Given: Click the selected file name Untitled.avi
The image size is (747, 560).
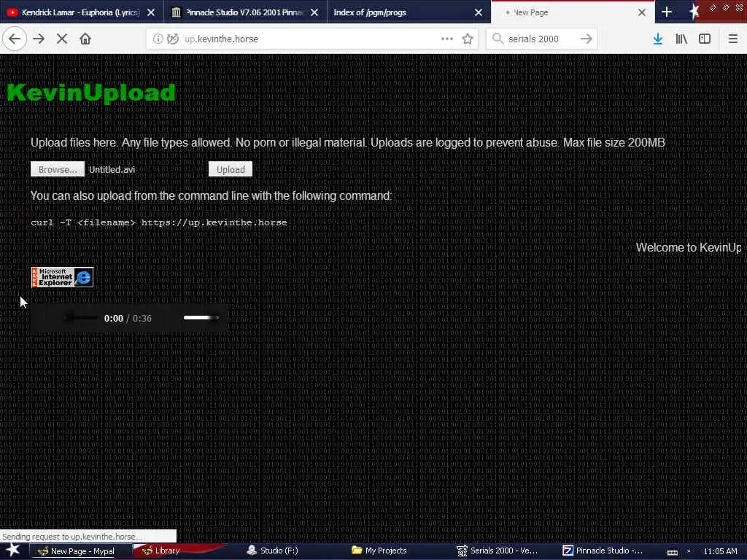Looking at the screenshot, I should (x=112, y=169).
